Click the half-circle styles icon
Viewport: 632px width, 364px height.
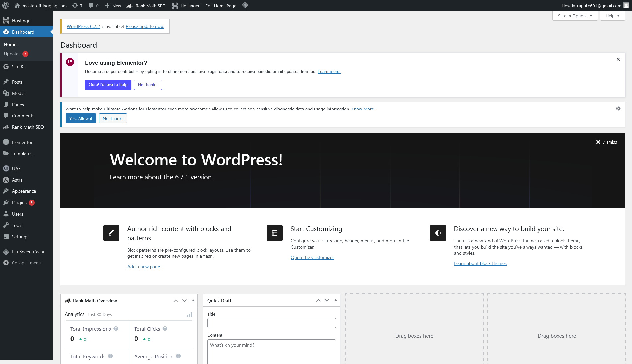tap(438, 233)
